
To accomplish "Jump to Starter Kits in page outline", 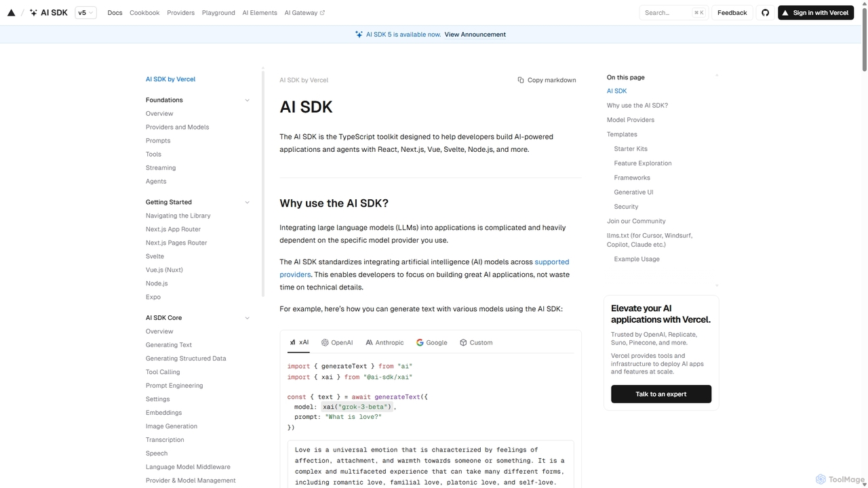I will [x=631, y=149].
